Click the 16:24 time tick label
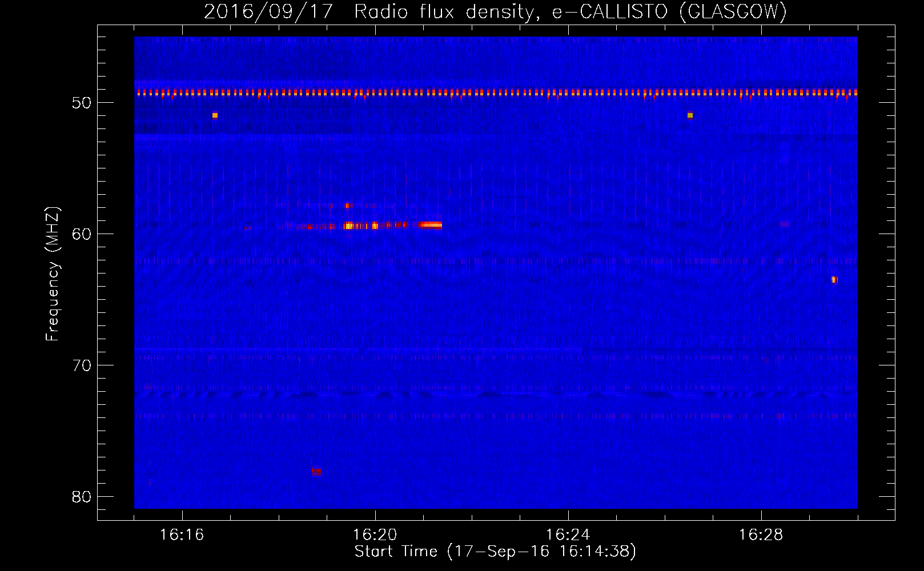The width and height of the screenshot is (924, 571). pos(568,535)
